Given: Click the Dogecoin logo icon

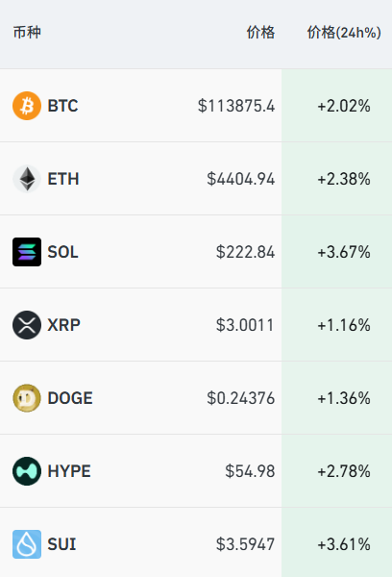Looking at the screenshot, I should pyautogui.click(x=27, y=398).
